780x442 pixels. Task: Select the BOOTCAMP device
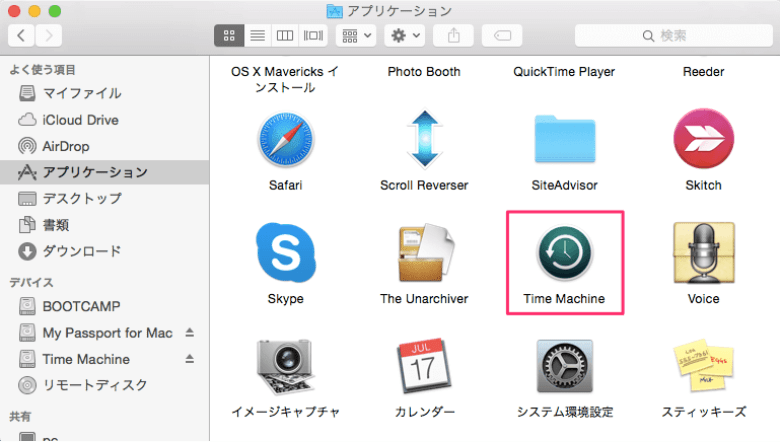point(104,306)
